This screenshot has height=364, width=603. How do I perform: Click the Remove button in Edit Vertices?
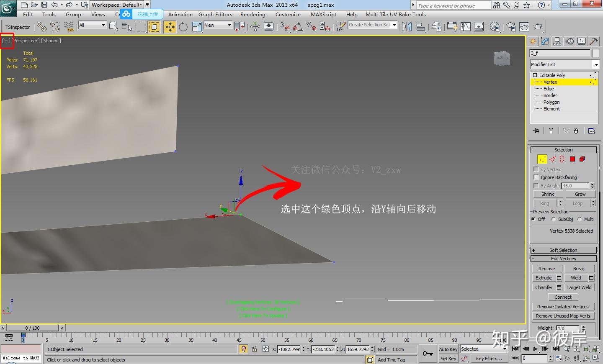pyautogui.click(x=547, y=269)
